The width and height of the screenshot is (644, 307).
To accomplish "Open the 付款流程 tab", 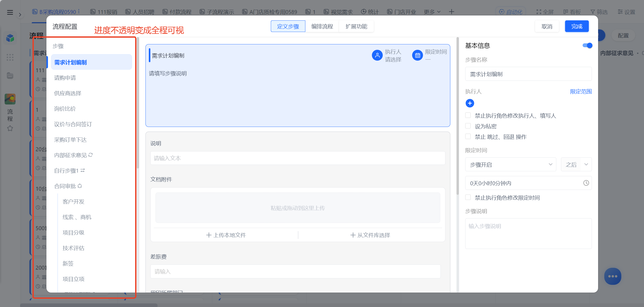I will pyautogui.click(x=177, y=12).
